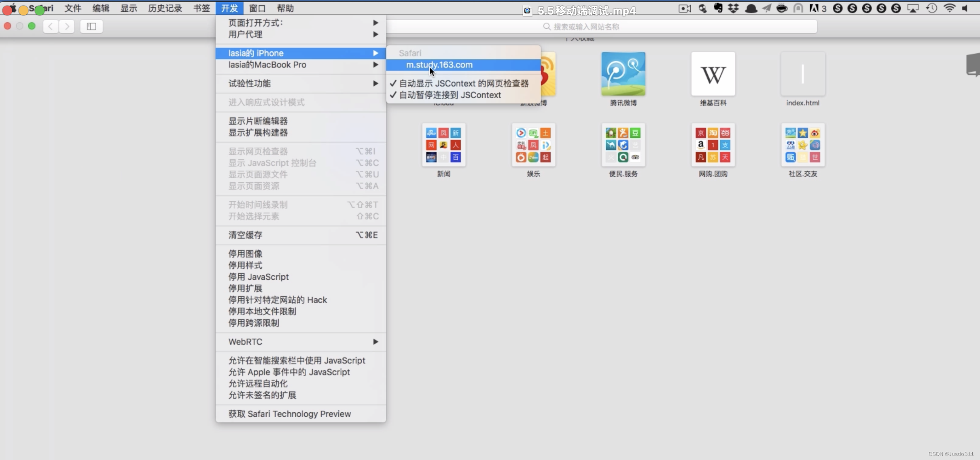
Task: Choose 停用扩展
Action: tap(301, 288)
